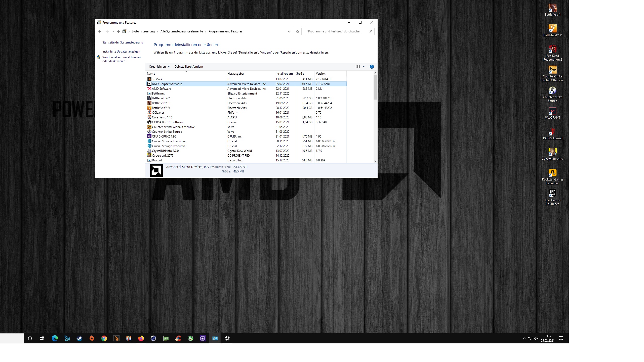Open Microsoft Edge from the taskbar
This screenshot has height=362, width=644.
pyautogui.click(x=55, y=338)
